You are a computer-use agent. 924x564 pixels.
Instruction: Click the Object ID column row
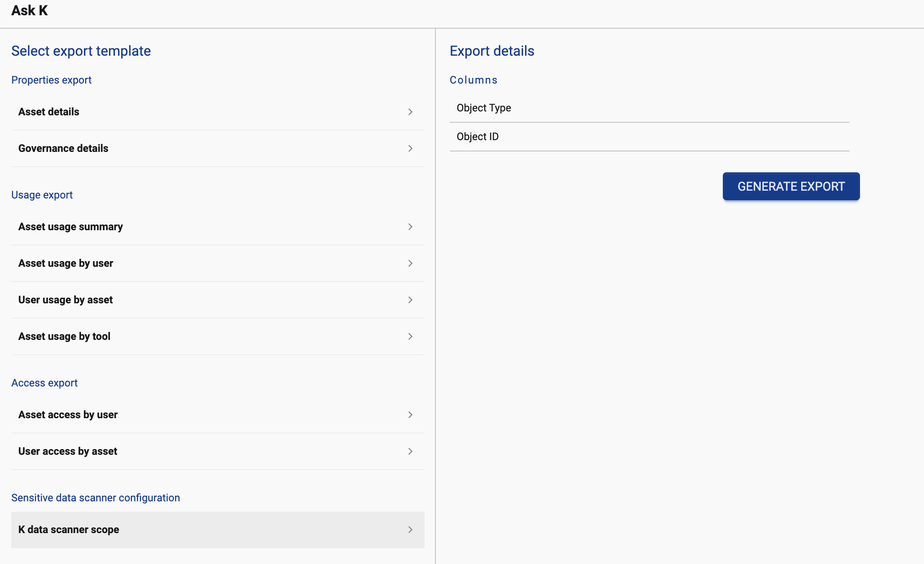point(478,137)
